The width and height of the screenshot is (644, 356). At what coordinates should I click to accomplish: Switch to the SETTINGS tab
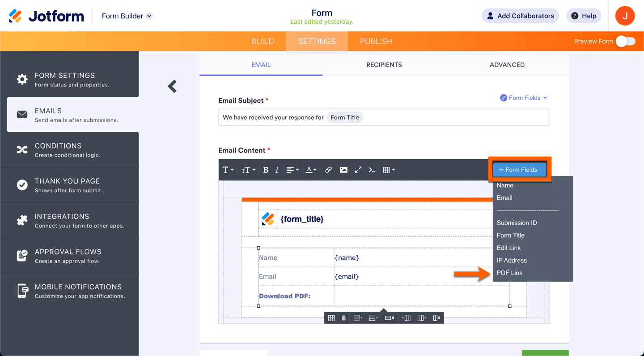(x=317, y=41)
